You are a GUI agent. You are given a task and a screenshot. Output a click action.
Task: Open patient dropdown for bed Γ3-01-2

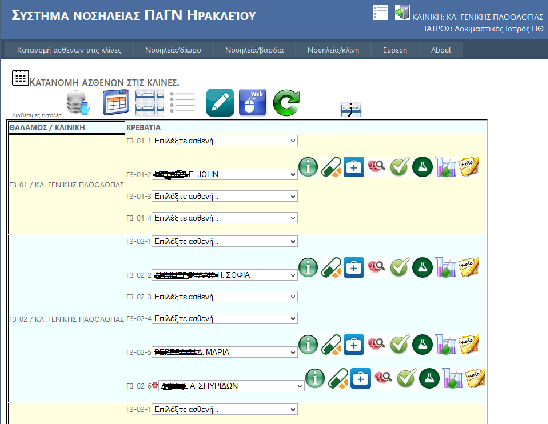224,174
